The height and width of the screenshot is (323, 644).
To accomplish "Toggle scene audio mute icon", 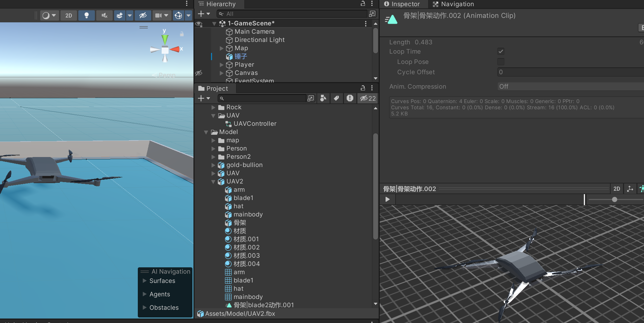I will 104,15.
